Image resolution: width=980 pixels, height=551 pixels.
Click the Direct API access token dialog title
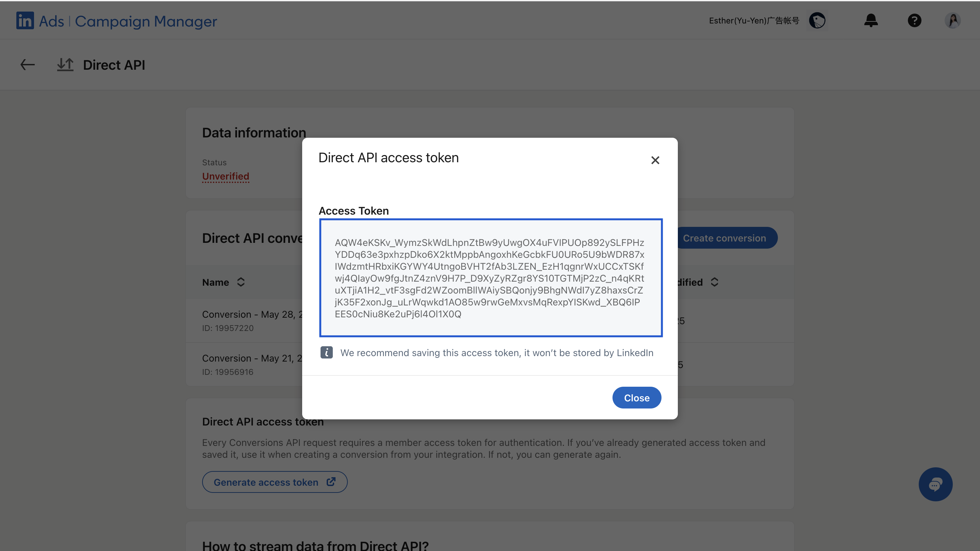pos(388,158)
